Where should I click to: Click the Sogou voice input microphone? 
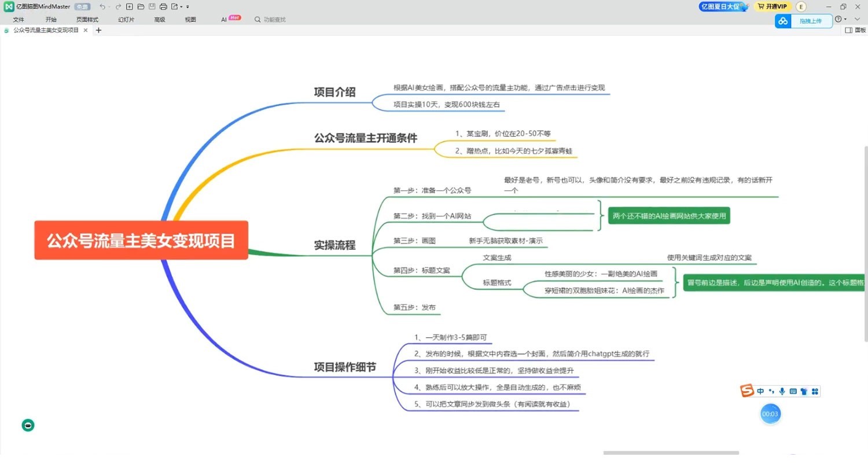point(782,392)
